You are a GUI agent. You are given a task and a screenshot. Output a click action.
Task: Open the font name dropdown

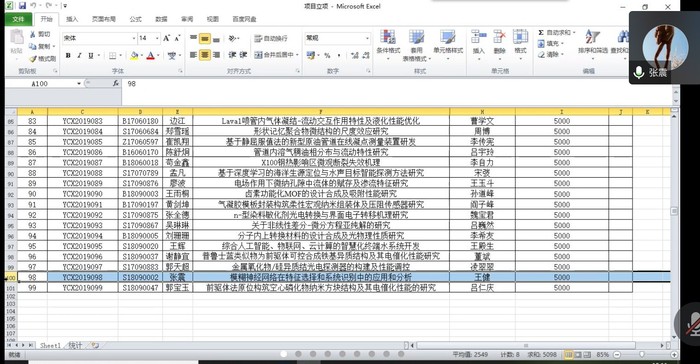click(133, 38)
